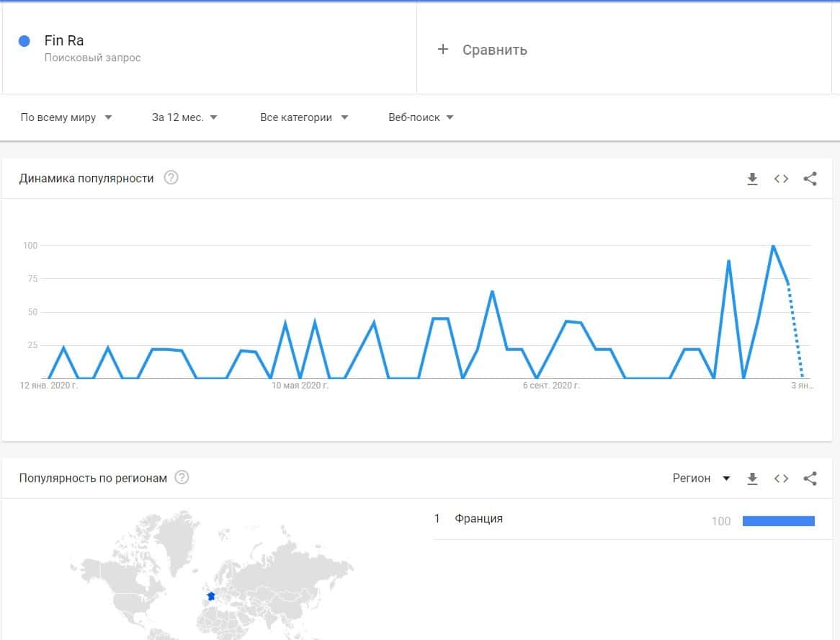This screenshot has height=640, width=840.
Task: Click the Fin Ra search term field
Action: click(x=64, y=41)
